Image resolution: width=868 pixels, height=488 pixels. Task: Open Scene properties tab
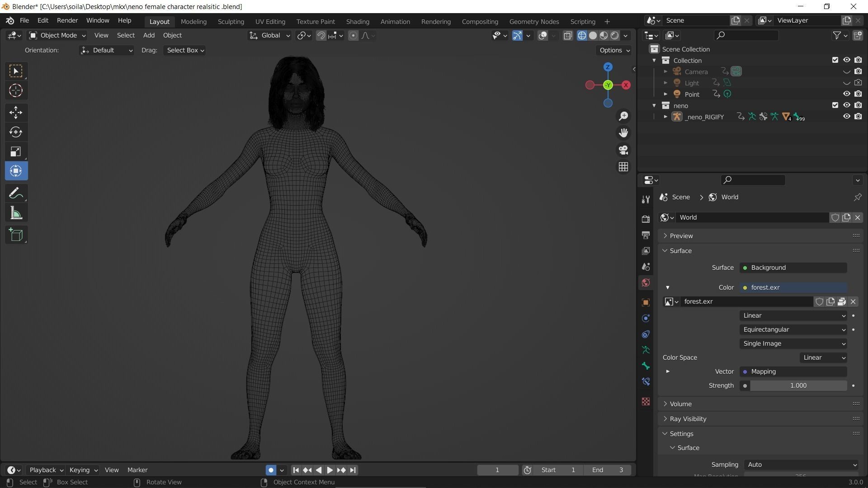tap(646, 267)
